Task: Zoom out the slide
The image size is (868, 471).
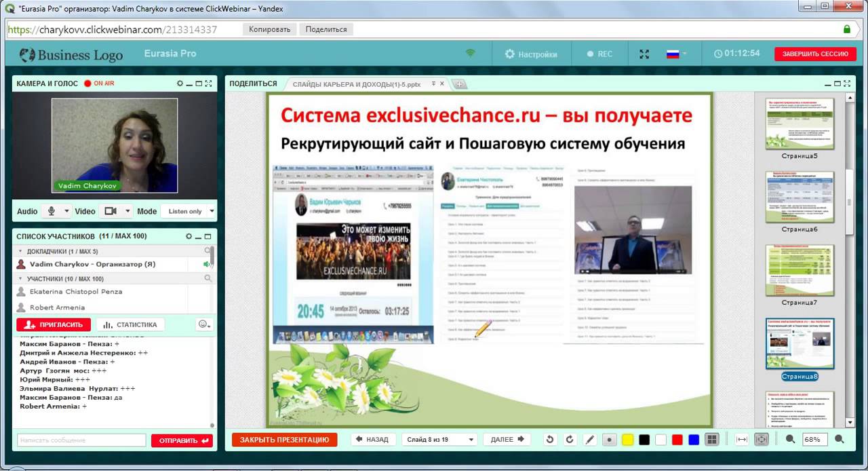Action: tap(790, 440)
